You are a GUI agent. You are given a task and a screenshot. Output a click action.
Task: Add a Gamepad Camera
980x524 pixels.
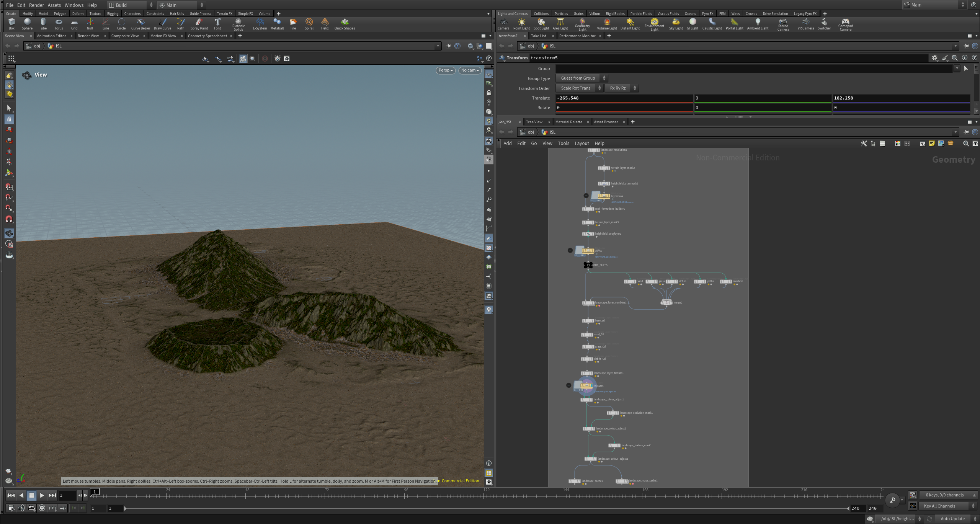(846, 25)
